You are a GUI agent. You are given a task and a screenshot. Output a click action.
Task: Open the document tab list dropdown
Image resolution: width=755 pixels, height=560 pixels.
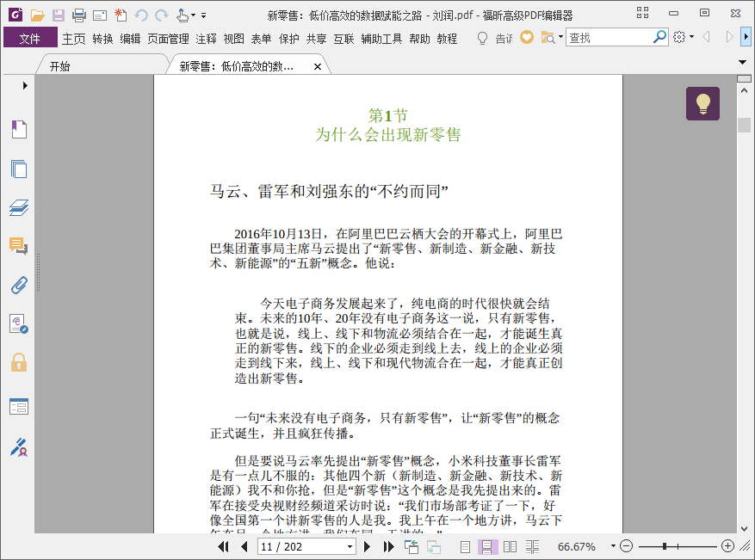click(742, 62)
